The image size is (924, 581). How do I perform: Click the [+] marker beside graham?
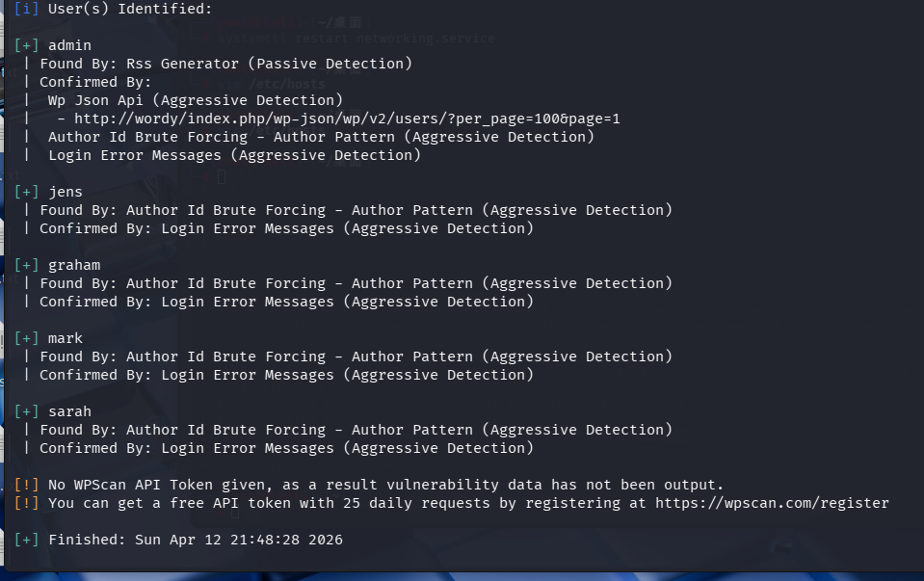point(26,265)
